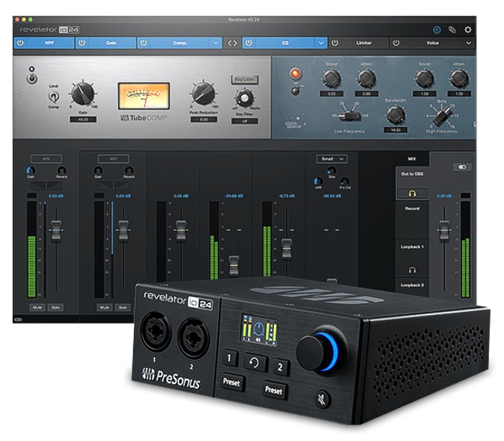Select the MIX tab
This screenshot has height=441, width=504.
pyautogui.click(x=412, y=159)
